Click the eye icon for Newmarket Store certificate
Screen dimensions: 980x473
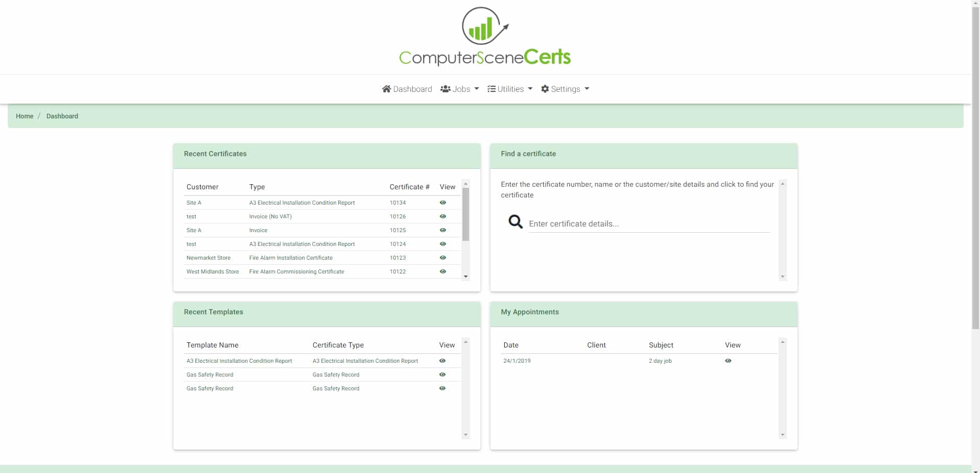tap(443, 258)
